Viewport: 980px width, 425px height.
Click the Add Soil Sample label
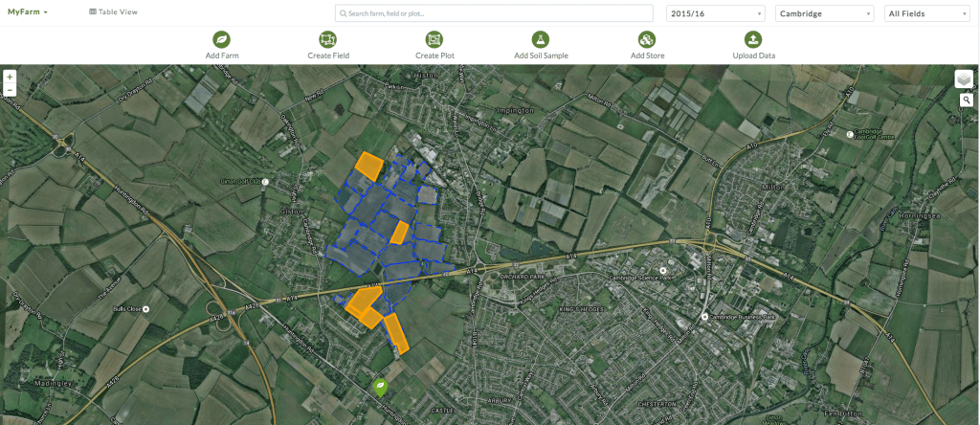pos(542,56)
